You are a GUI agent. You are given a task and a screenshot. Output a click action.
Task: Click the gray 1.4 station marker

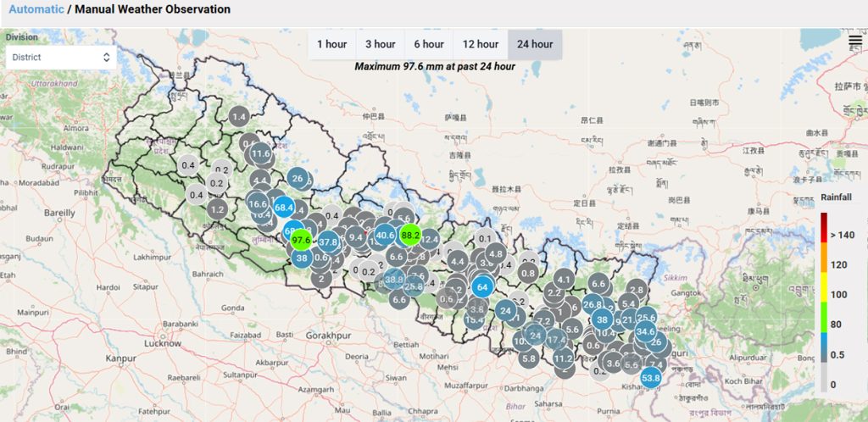[238, 117]
